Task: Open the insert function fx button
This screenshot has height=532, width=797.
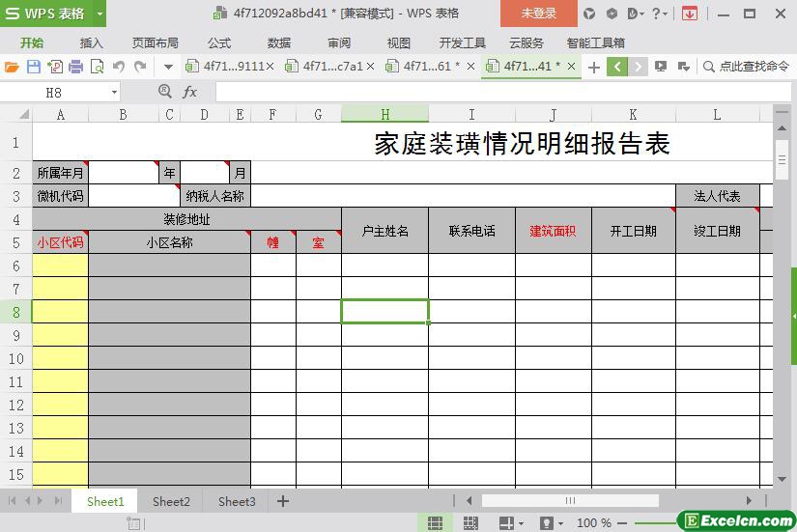Action: tap(189, 92)
